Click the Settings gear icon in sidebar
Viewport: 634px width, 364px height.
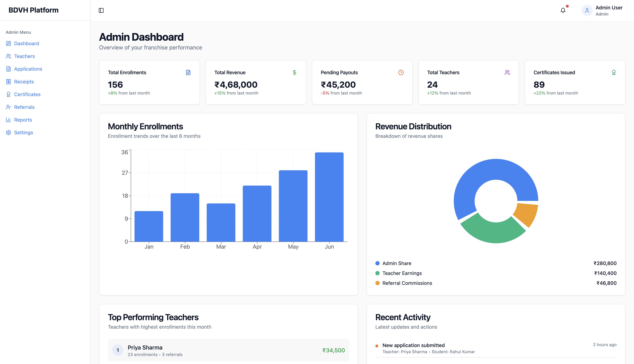(x=8, y=132)
